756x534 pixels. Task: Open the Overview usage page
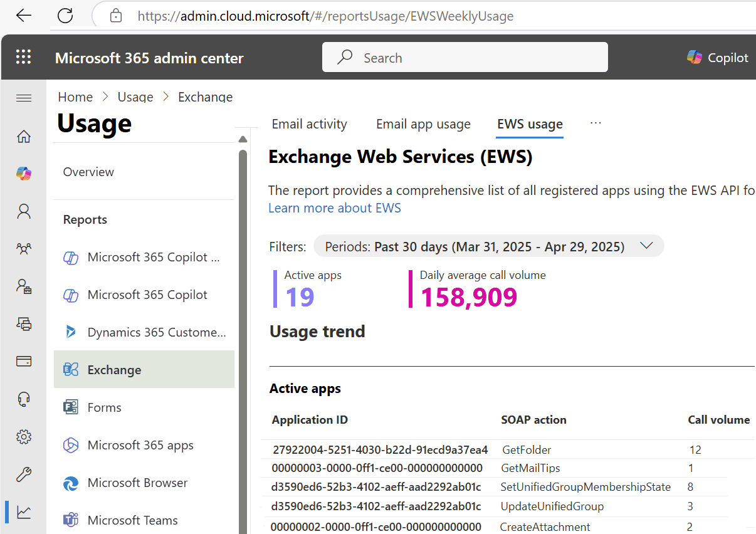click(88, 172)
